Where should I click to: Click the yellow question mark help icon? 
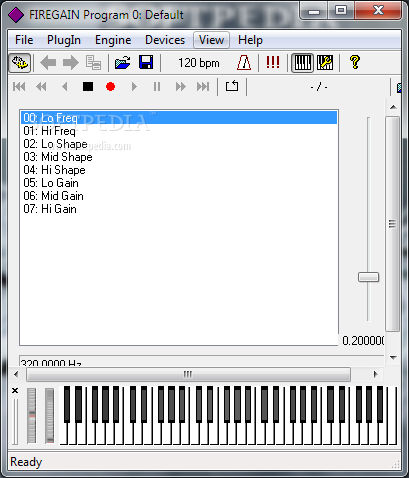coord(355,63)
